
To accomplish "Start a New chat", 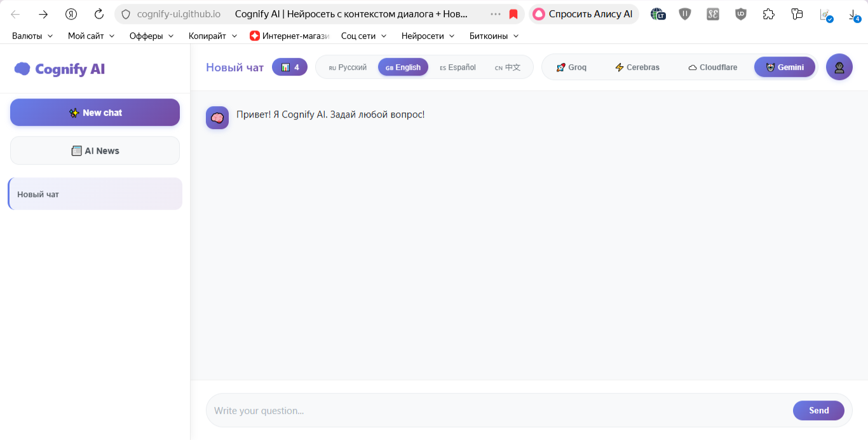I will pos(95,113).
